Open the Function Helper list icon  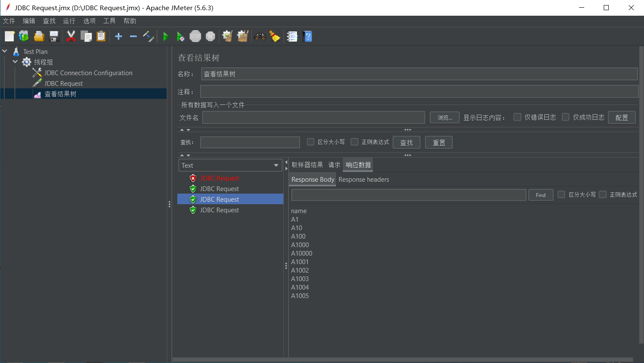(x=292, y=37)
